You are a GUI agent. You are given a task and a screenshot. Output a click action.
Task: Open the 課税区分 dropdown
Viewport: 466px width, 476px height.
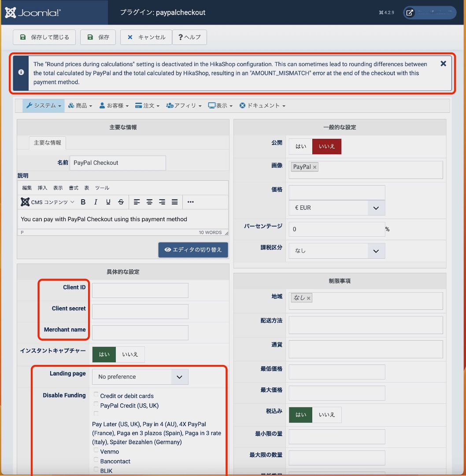point(337,251)
